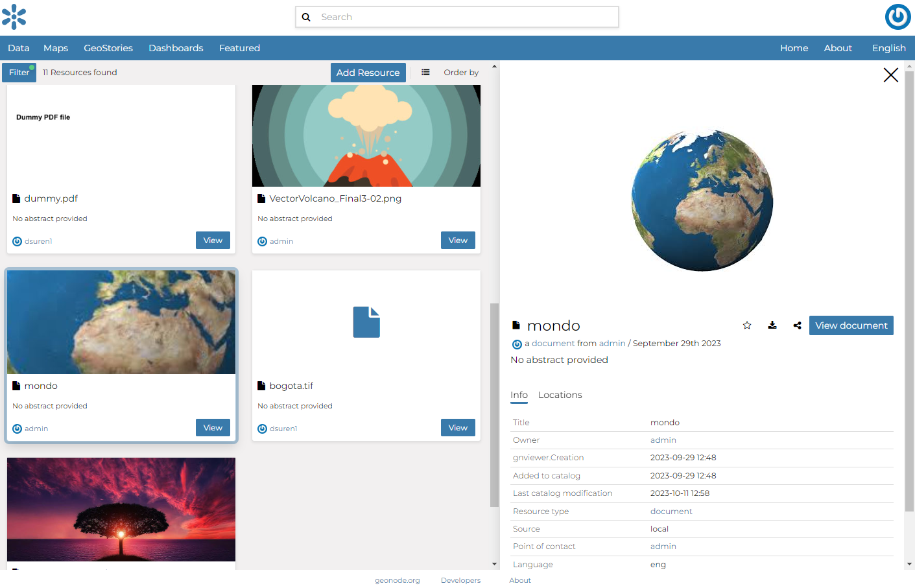Image resolution: width=915 pixels, height=588 pixels.
Task: Toggle the Filter panel
Action: tap(19, 72)
